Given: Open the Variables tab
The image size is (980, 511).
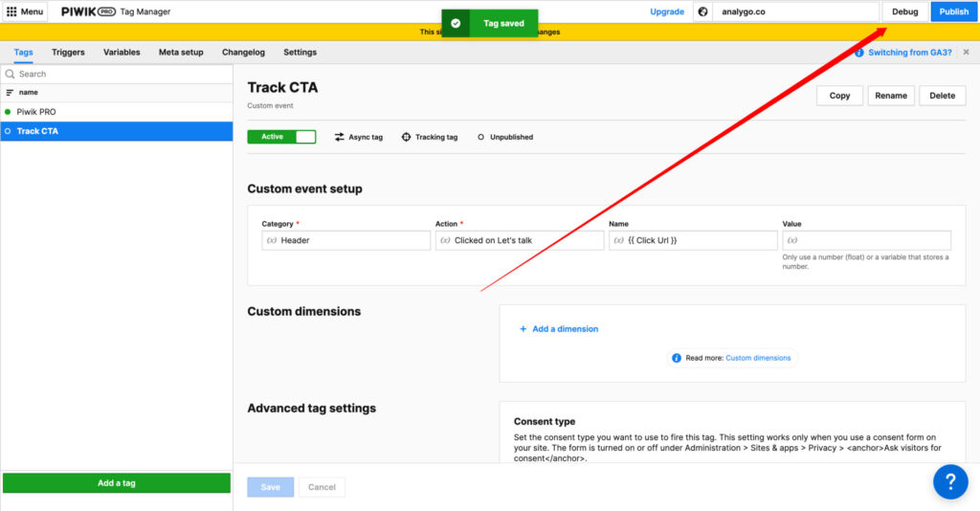Looking at the screenshot, I should click(x=122, y=53).
